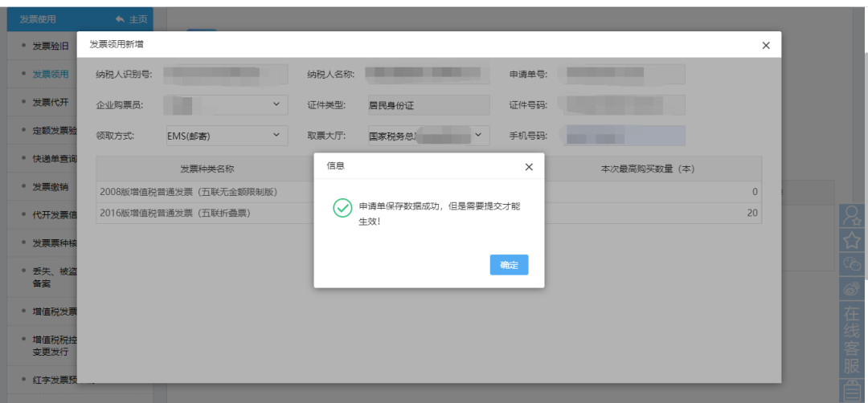Open 发票领用 in sidebar menu
Screen dimensions: 868x403
pyautogui.click(x=51, y=74)
